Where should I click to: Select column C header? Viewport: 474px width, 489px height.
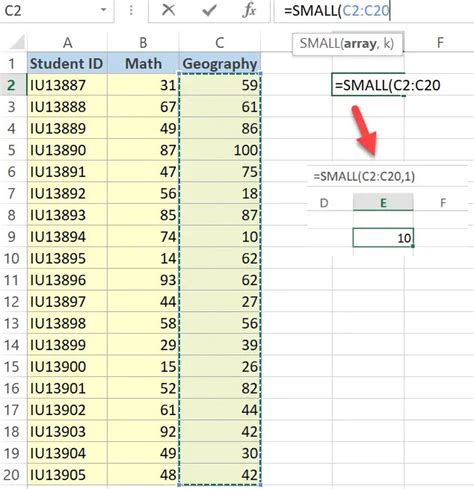point(219,43)
